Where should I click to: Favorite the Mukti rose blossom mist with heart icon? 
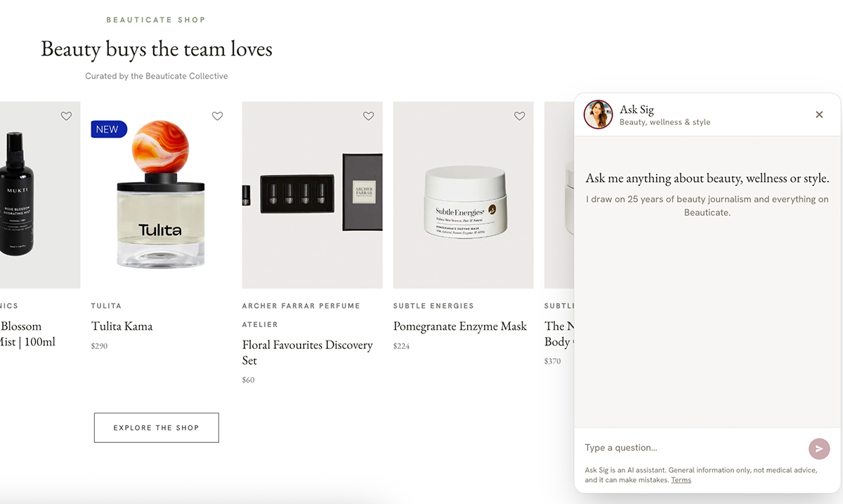tap(66, 117)
